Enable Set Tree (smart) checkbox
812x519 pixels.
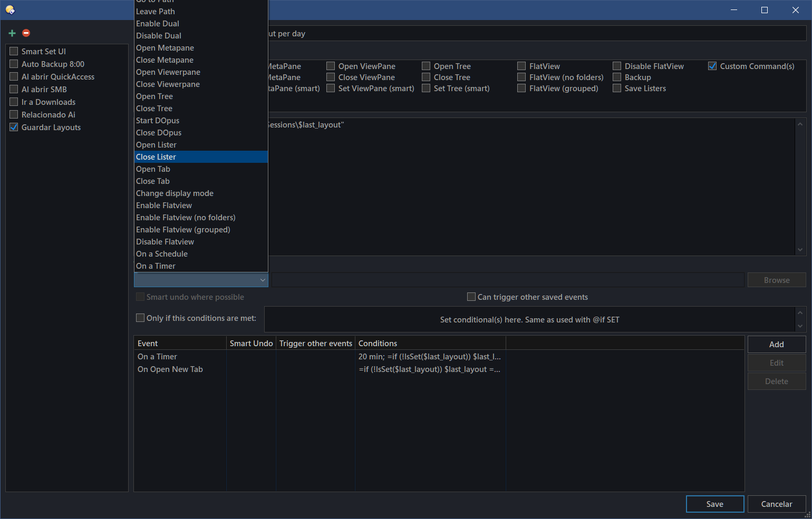(426, 88)
